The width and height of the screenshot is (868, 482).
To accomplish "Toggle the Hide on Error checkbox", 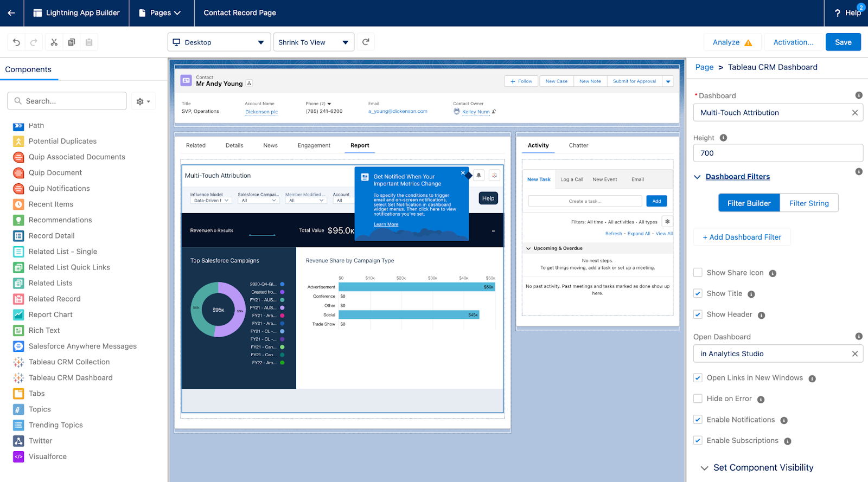I will (698, 399).
